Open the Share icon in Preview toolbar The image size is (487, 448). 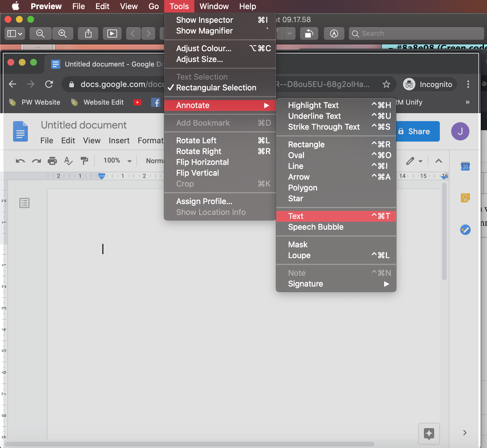point(88,33)
